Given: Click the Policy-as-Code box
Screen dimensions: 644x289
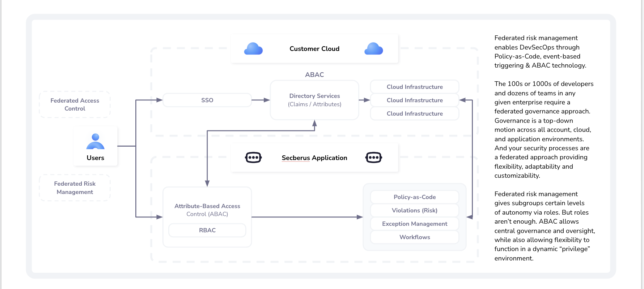Looking at the screenshot, I should tap(415, 197).
